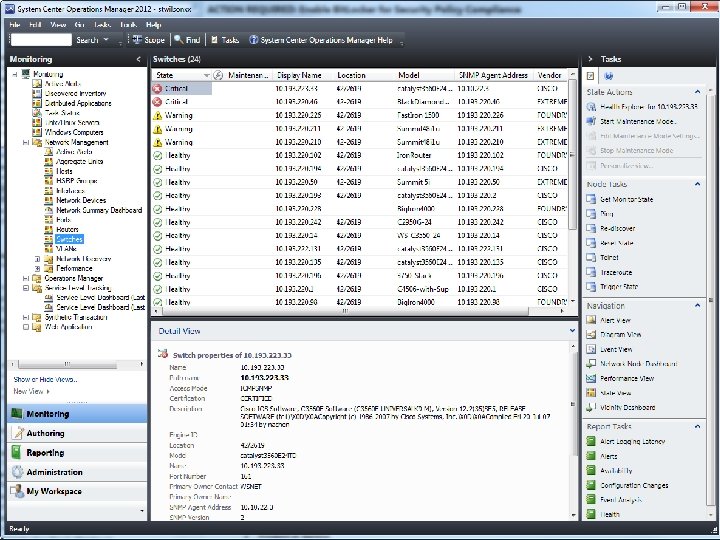Screen dimensions: 720x540
Task: Click the My Workspace icon
Action: tap(17, 491)
